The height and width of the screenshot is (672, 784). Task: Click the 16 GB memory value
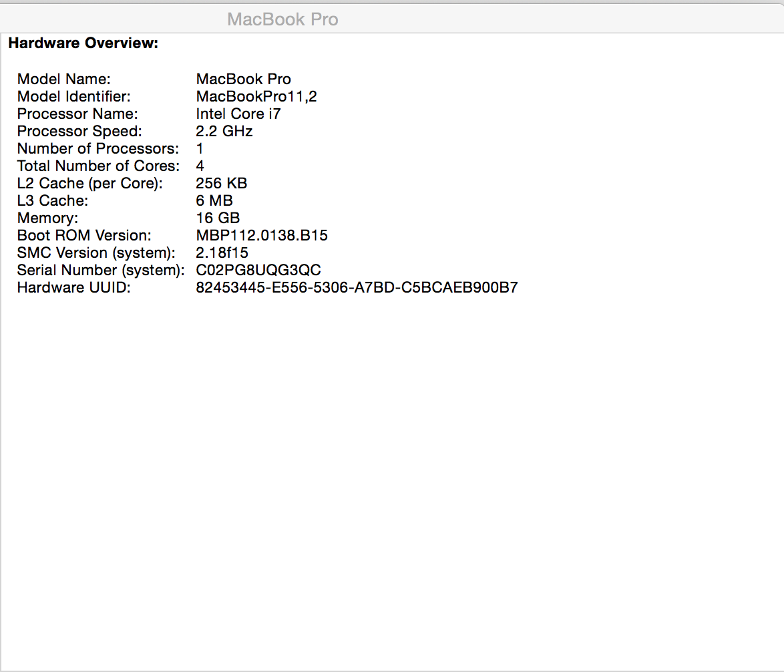coord(218,218)
